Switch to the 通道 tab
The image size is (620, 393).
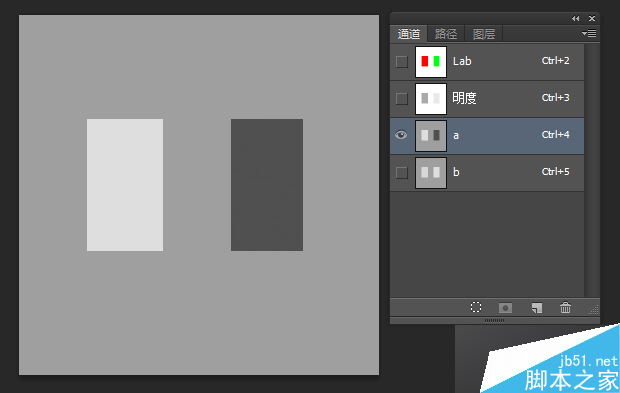409,34
